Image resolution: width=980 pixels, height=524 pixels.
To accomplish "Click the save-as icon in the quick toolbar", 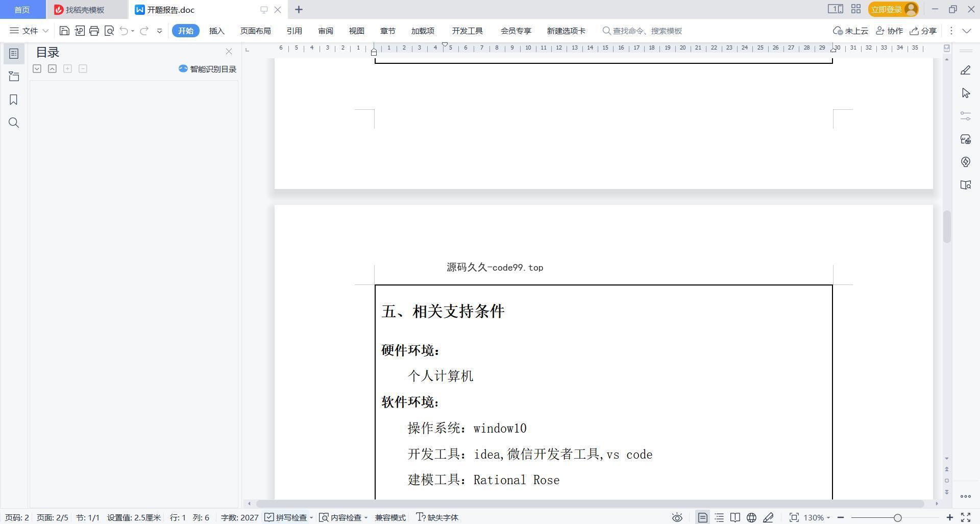I will pos(79,31).
